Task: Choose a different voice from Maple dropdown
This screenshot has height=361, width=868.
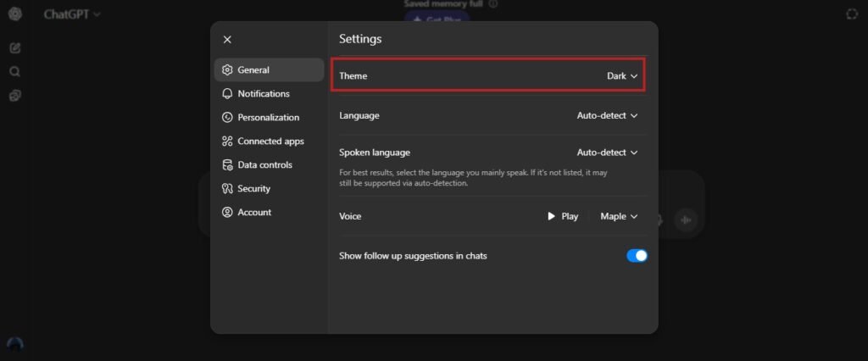Action: pyautogui.click(x=619, y=216)
